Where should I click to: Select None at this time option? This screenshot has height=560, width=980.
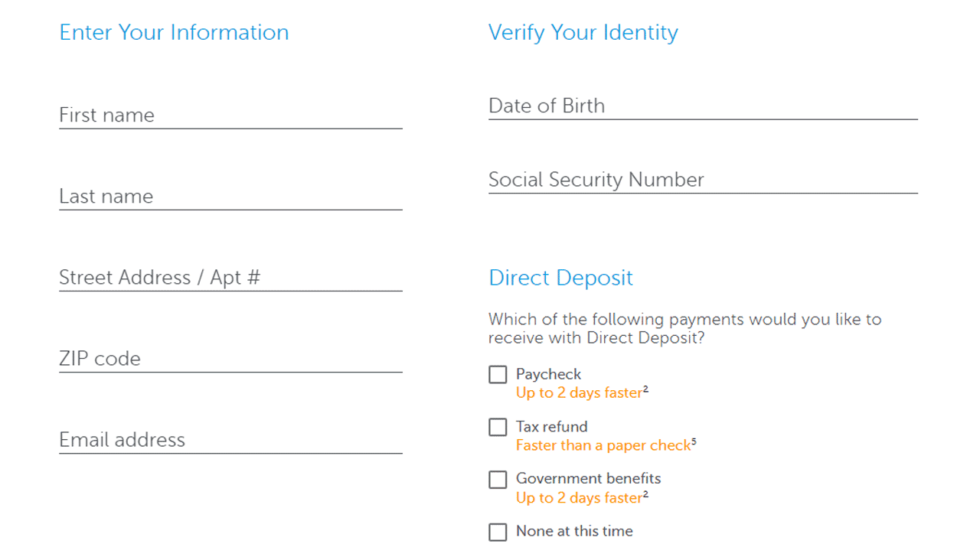click(x=497, y=532)
